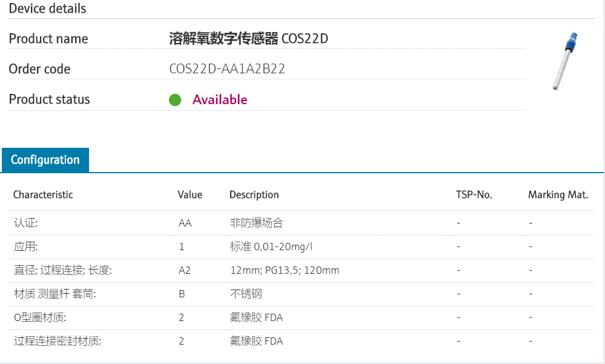Click the COS22D sensor product thumbnail
The height and width of the screenshot is (364, 605).
click(x=565, y=61)
